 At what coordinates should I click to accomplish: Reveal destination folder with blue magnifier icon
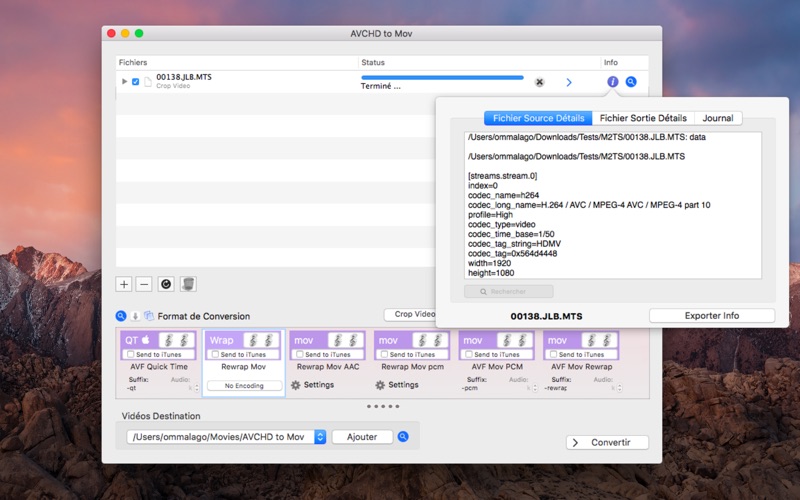[x=403, y=437]
